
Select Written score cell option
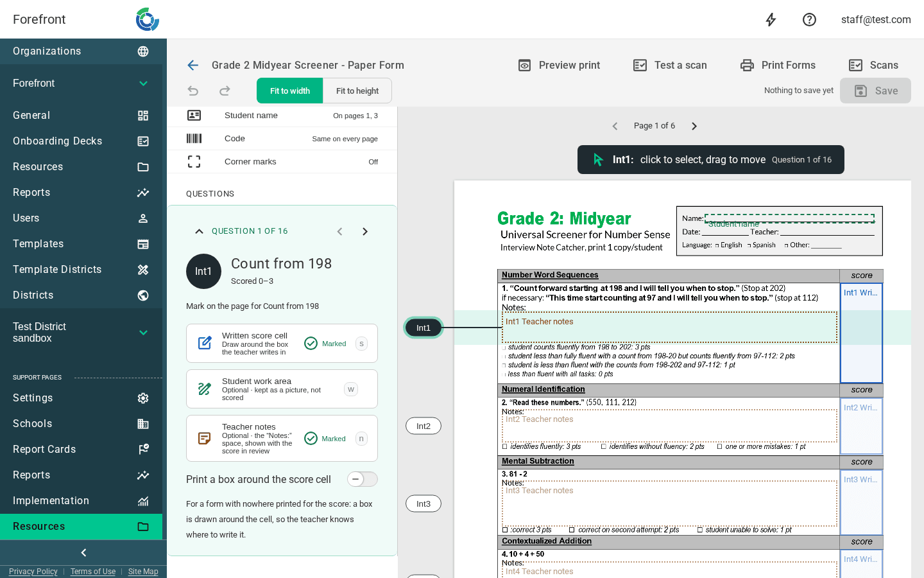[x=282, y=344]
